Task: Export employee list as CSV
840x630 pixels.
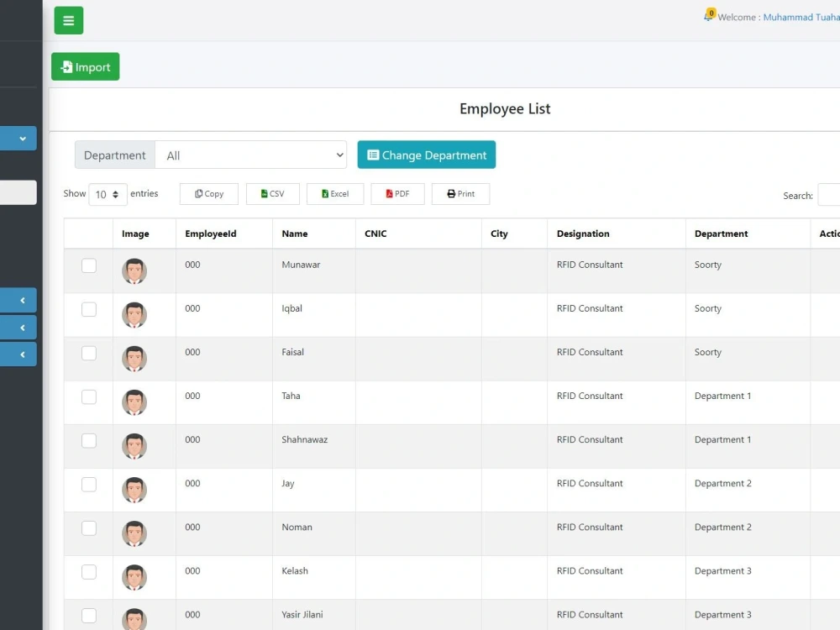Action: 272,193
